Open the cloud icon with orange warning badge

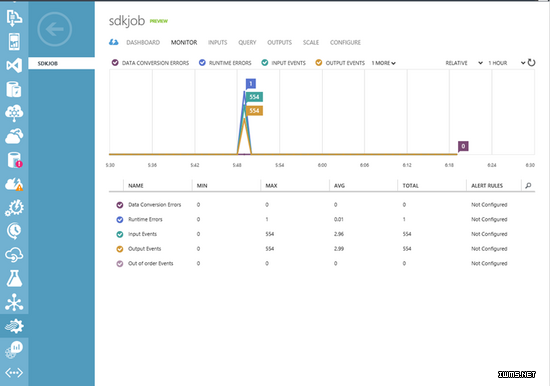tap(14, 184)
